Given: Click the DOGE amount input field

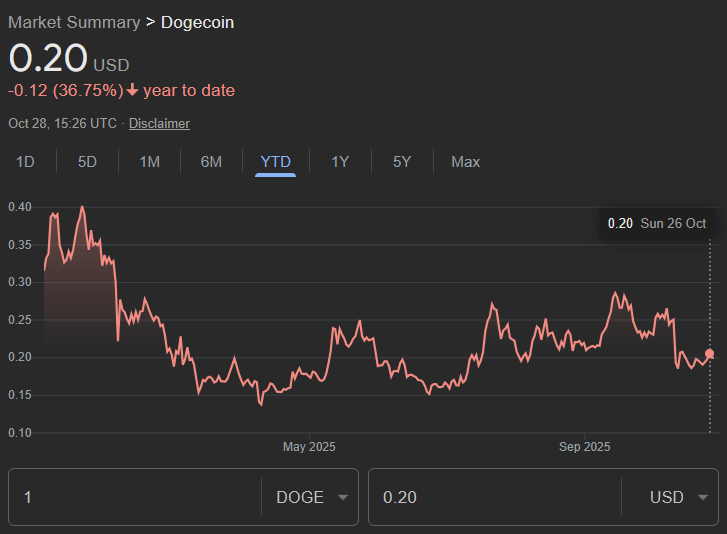Looking at the screenshot, I should tap(135, 497).
